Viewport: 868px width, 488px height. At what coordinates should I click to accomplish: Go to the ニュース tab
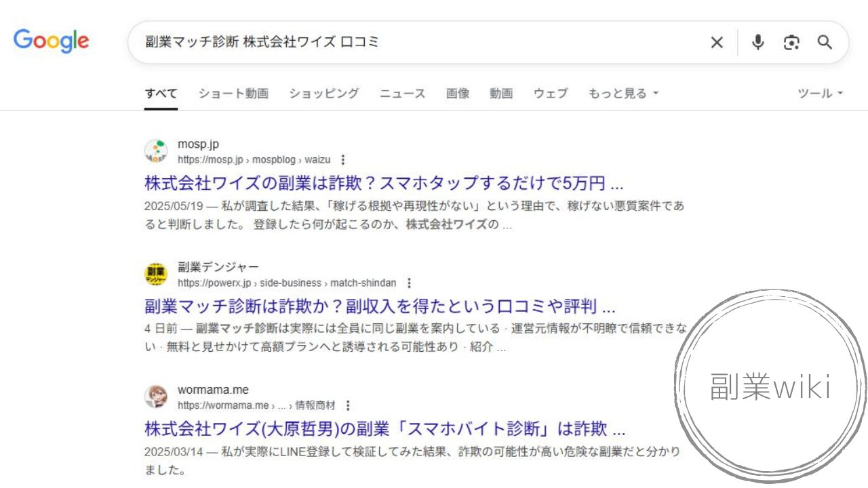point(403,94)
